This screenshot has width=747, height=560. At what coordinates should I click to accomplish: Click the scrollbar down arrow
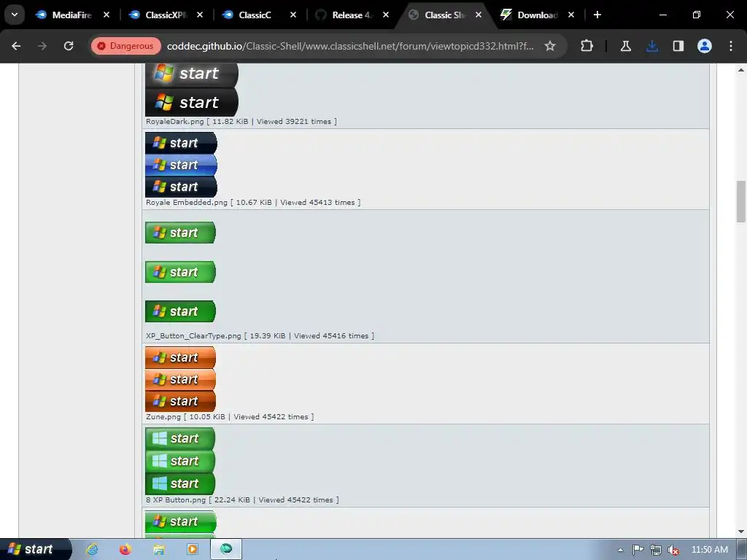741,532
